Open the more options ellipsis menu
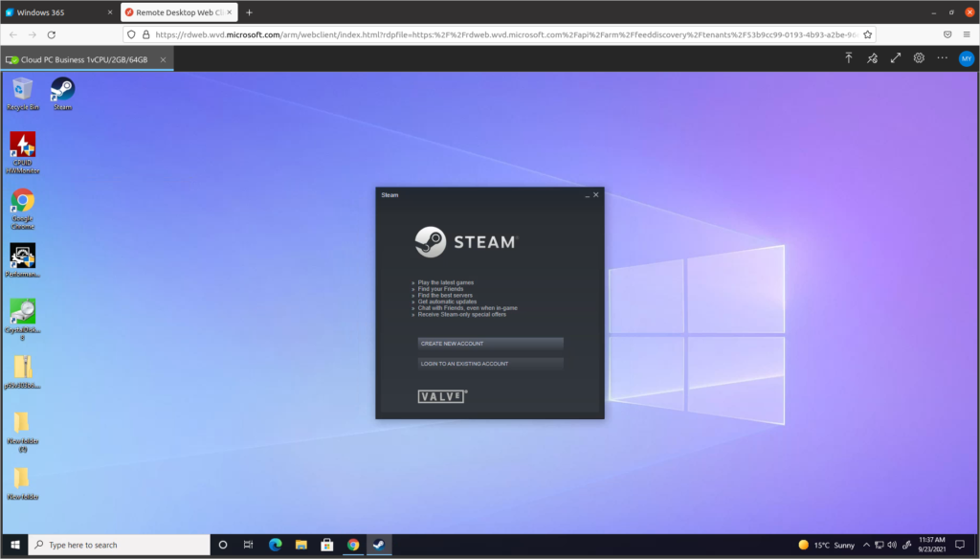This screenshot has width=980, height=559. pyautogui.click(x=943, y=58)
